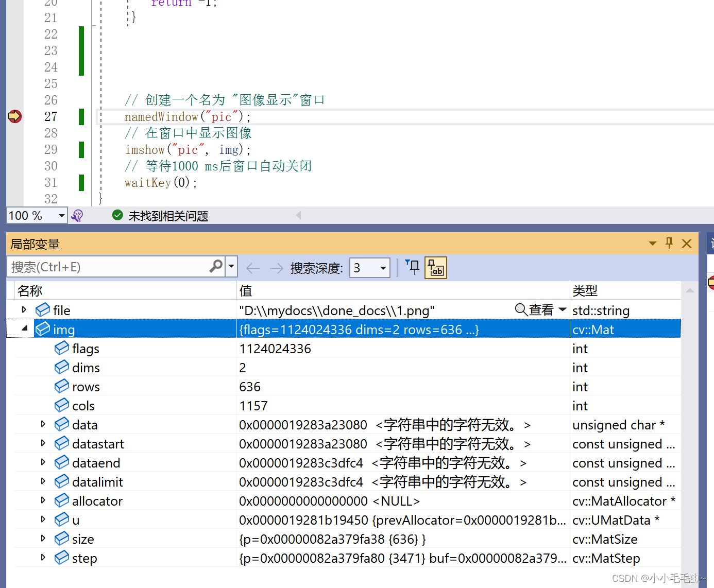The height and width of the screenshot is (588, 714).
Task: Click the 值 column header
Action: coord(246,291)
